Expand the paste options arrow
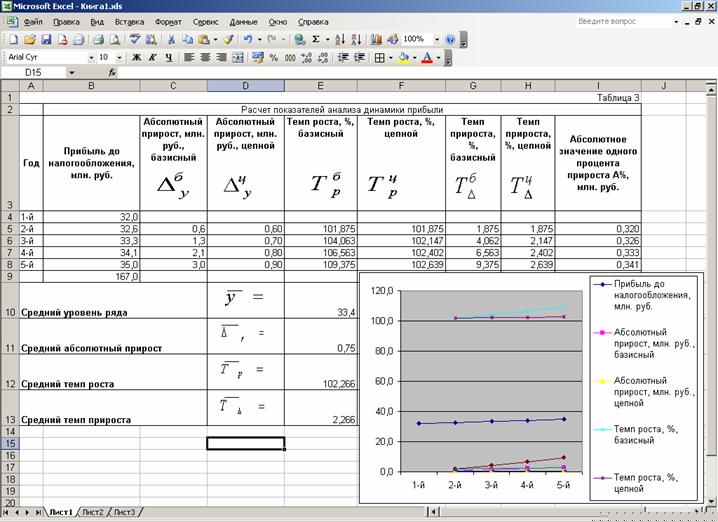Image resolution: width=718 pixels, height=522 pixels. (x=215, y=40)
